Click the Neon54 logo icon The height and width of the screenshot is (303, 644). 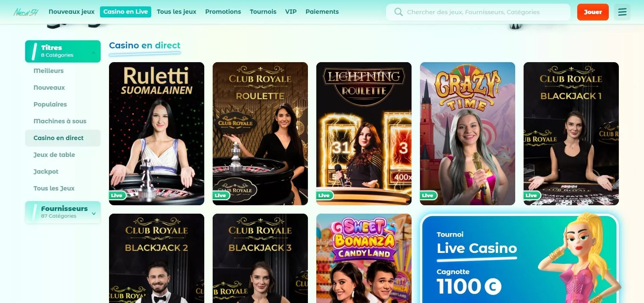tap(26, 12)
